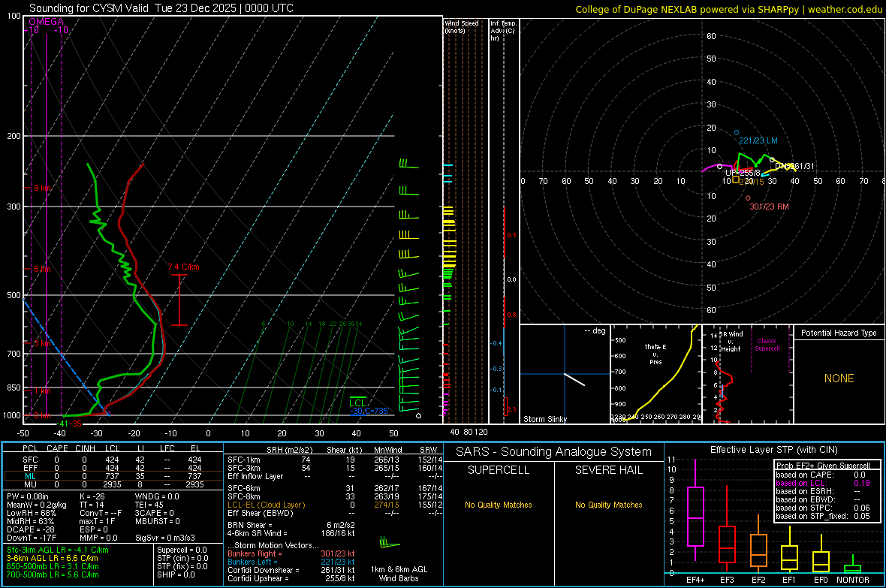Click the sounding title for CYSM

161,8
